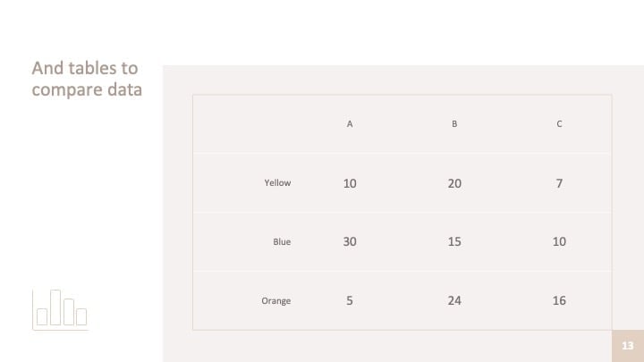Screen dimensions: 644x362
Task: Select the Orange A cell with value 5
Action: click(350, 300)
